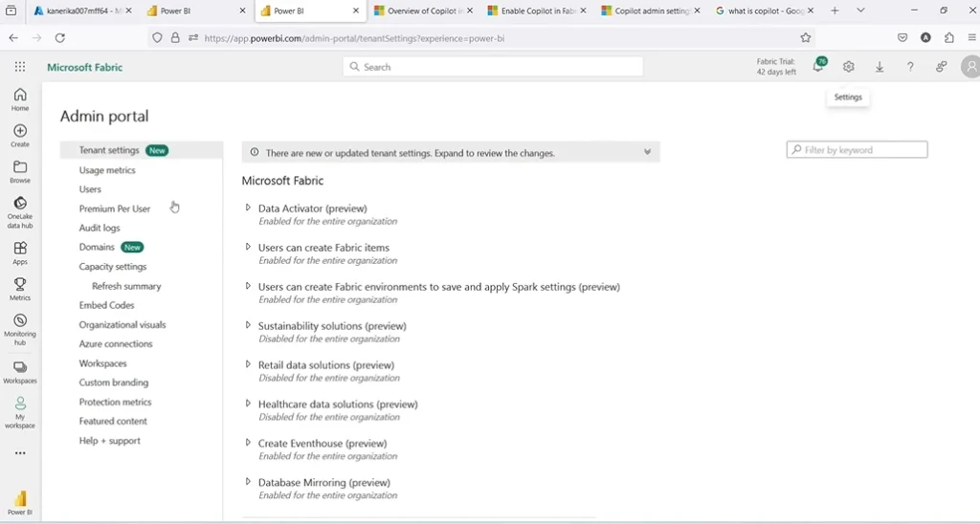This screenshot has width=980, height=524.
Task: Reload the page with refresh icon
Action: coord(60,38)
